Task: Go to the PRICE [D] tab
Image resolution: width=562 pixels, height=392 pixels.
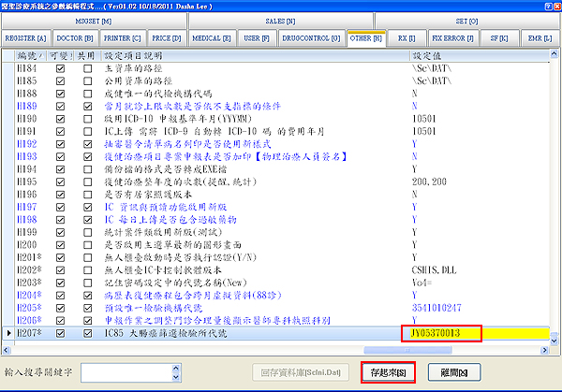Action: tap(168, 39)
